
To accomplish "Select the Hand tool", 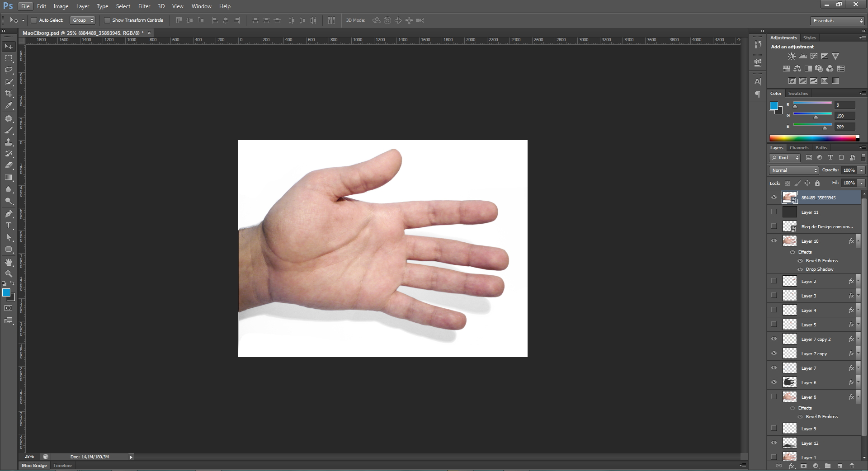I will 9,262.
